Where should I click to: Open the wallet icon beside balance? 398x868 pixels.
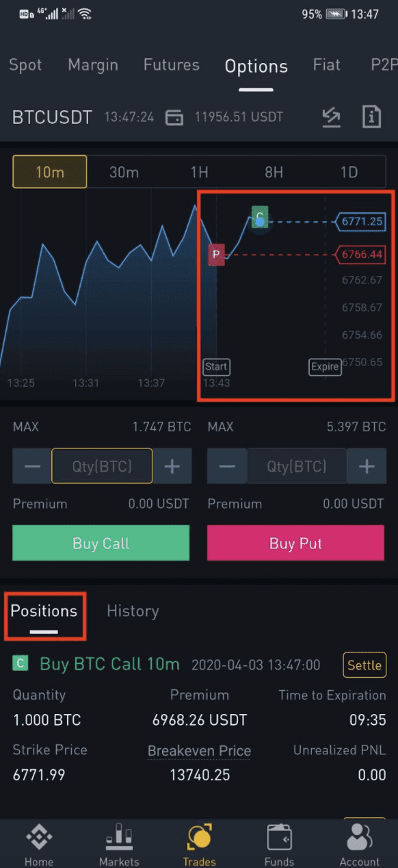click(x=174, y=118)
